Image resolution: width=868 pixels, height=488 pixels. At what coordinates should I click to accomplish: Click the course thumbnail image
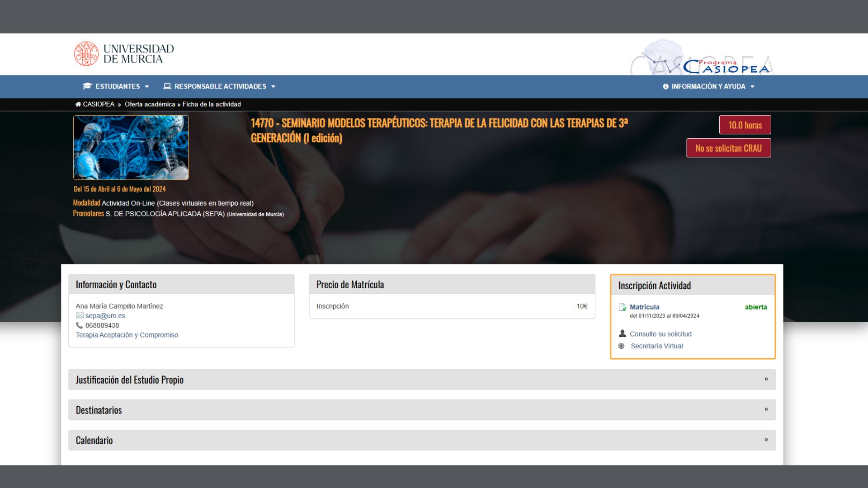point(131,147)
